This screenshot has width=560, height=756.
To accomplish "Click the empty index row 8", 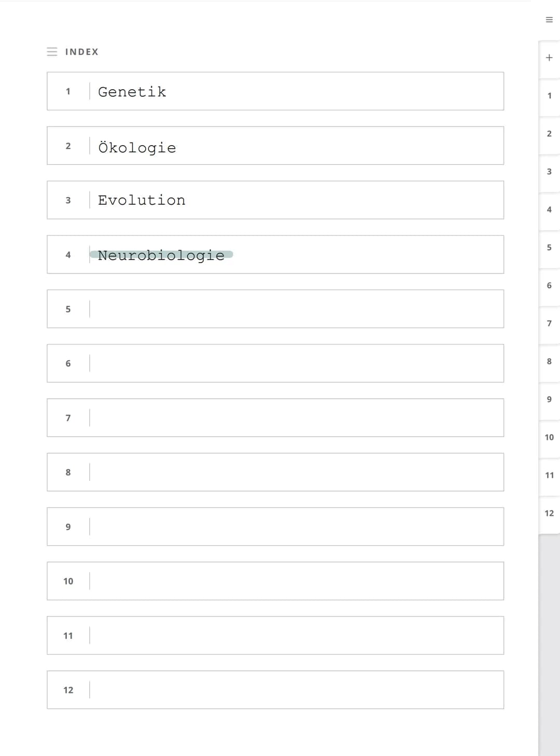I will click(275, 472).
